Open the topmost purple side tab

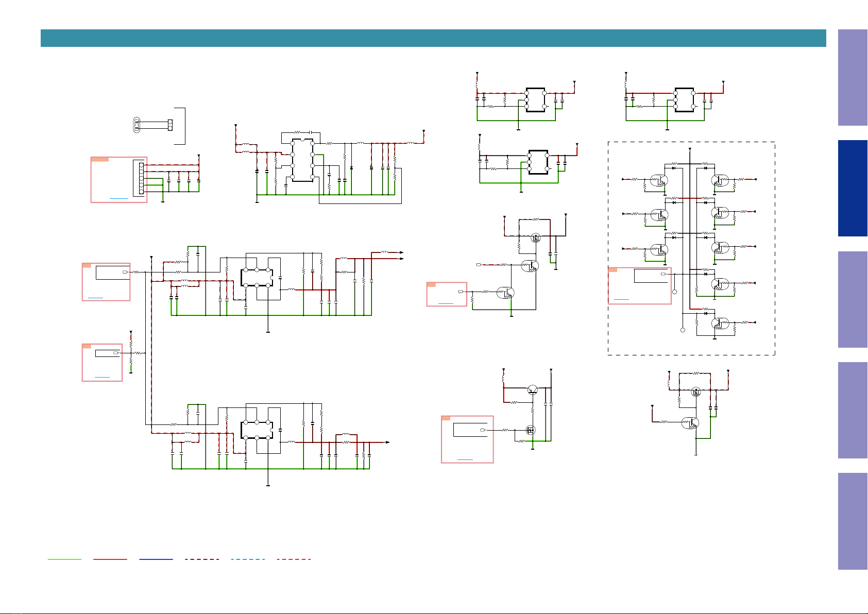pos(853,78)
